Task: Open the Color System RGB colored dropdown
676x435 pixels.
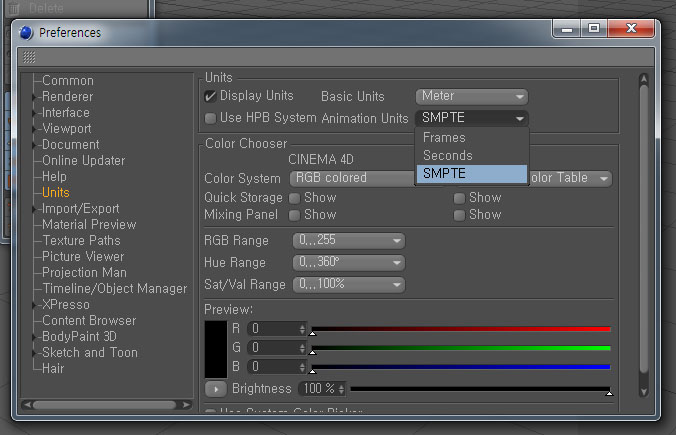Action: pos(353,178)
